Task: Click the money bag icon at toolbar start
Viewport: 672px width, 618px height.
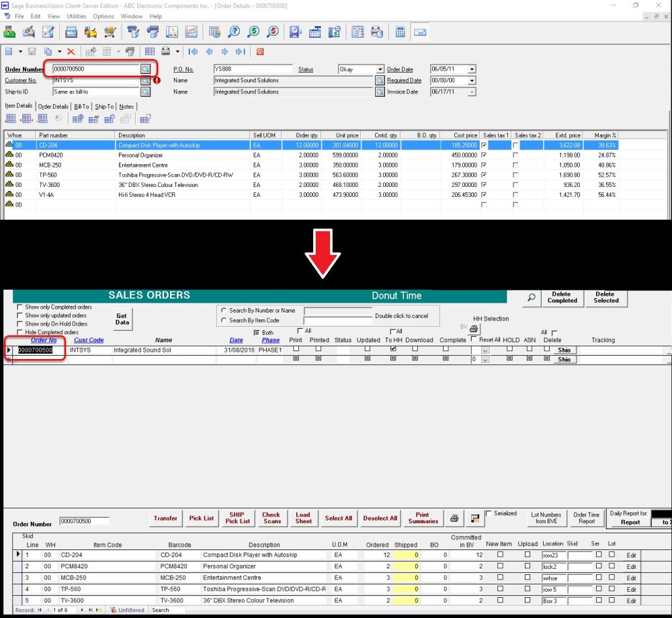Action: pyautogui.click(x=9, y=32)
